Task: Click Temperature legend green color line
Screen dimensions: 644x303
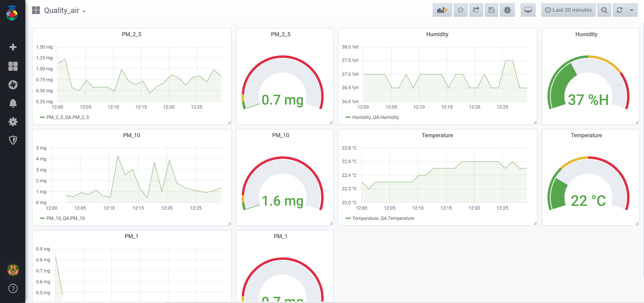Action: coord(348,218)
